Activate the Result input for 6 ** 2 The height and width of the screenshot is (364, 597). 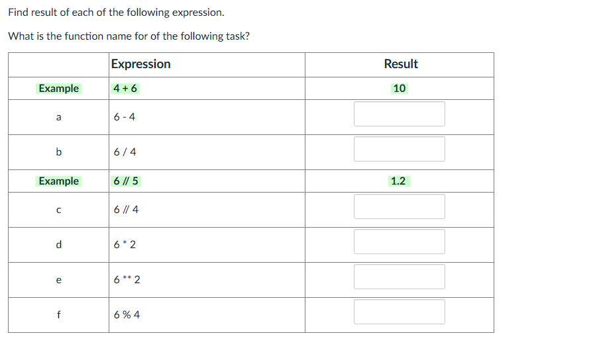[399, 277]
